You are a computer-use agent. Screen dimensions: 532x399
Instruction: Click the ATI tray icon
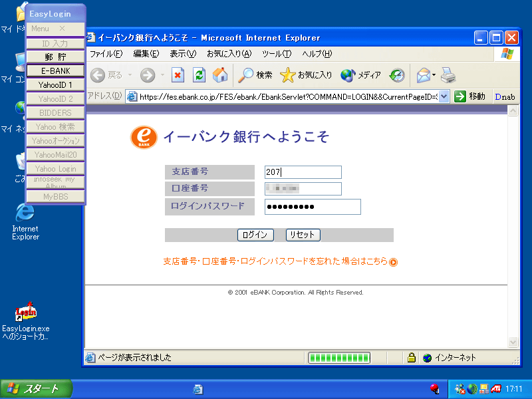coord(495,389)
